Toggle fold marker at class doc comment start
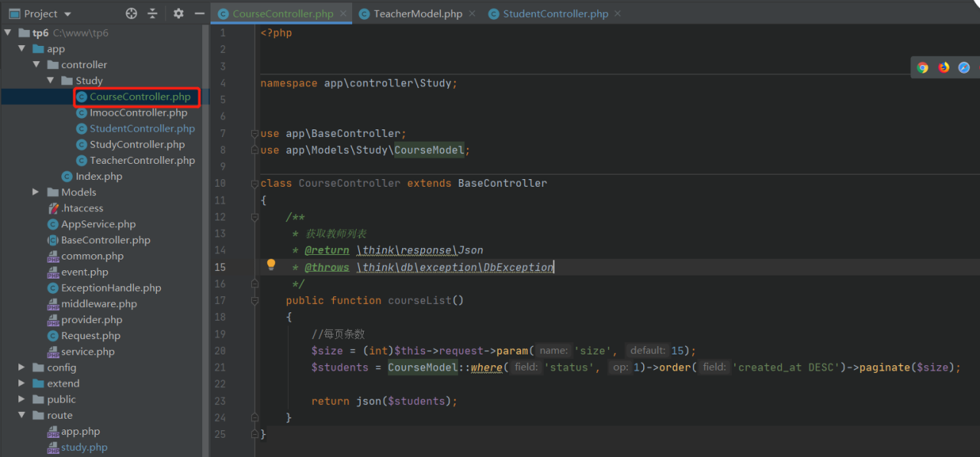The width and height of the screenshot is (980, 457). (255, 217)
